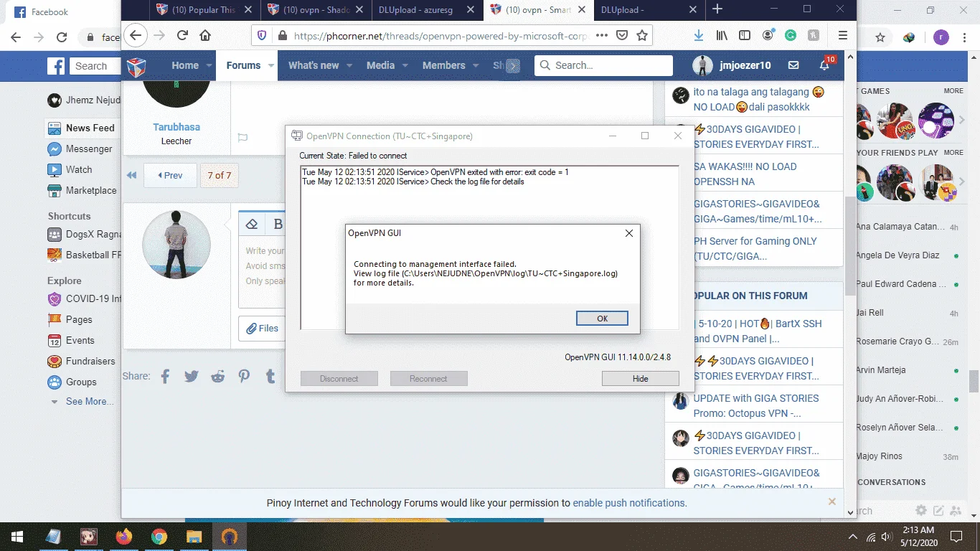Expand the What's new dropdown arrow
Viewport: 980px width, 551px height.
349,65
